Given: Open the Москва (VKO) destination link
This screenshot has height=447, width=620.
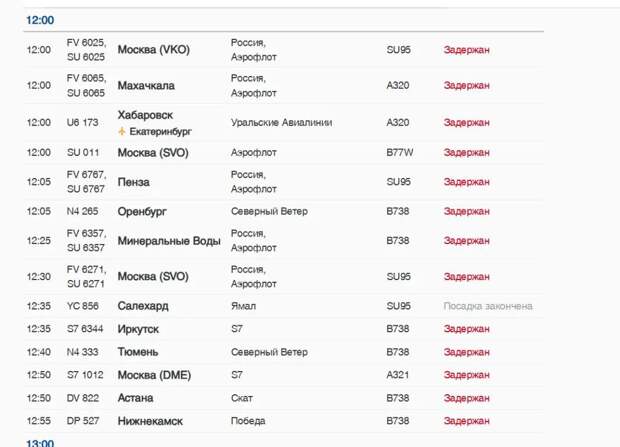Looking at the screenshot, I should (x=154, y=50).
